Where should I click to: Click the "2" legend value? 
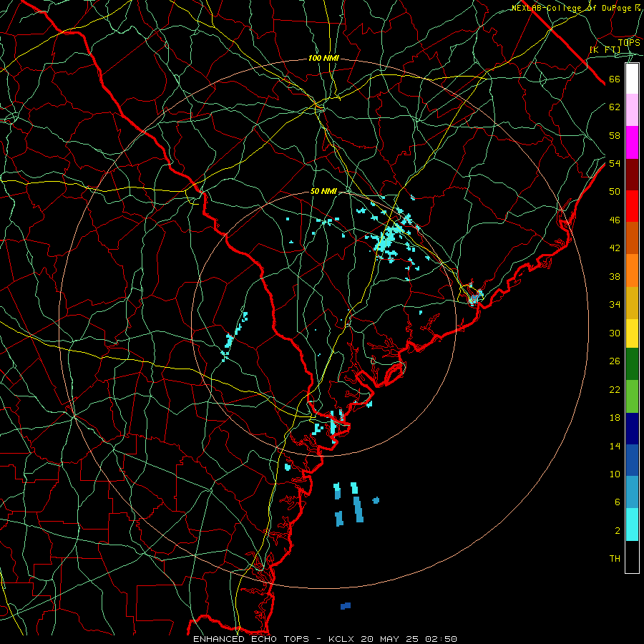pos(618,531)
